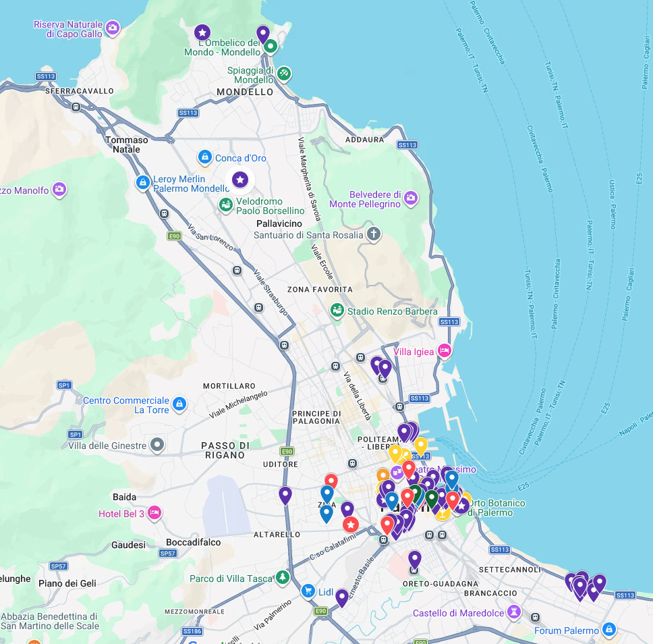The image size is (653, 644).
Task: Select the BRANCACCIO district label
Action: click(x=490, y=593)
